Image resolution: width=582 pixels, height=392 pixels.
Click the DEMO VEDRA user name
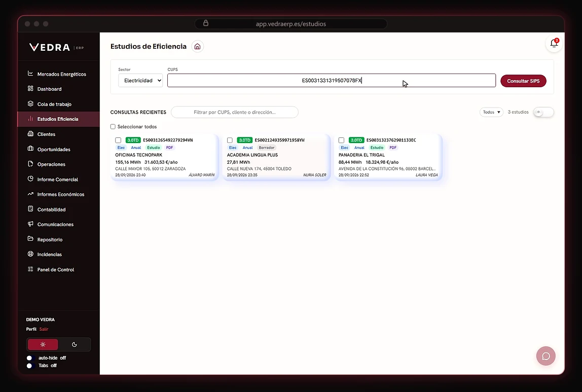click(41, 319)
